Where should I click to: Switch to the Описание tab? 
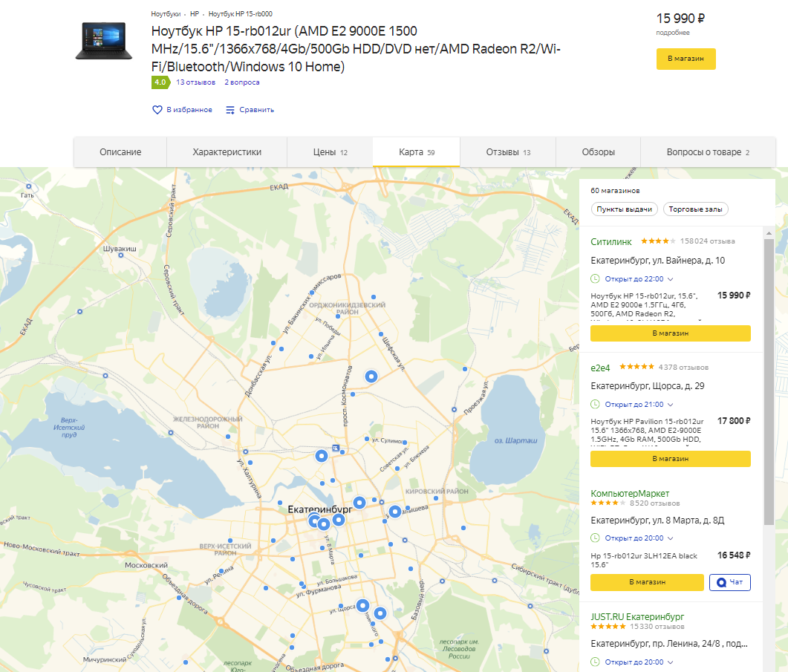[x=120, y=151]
